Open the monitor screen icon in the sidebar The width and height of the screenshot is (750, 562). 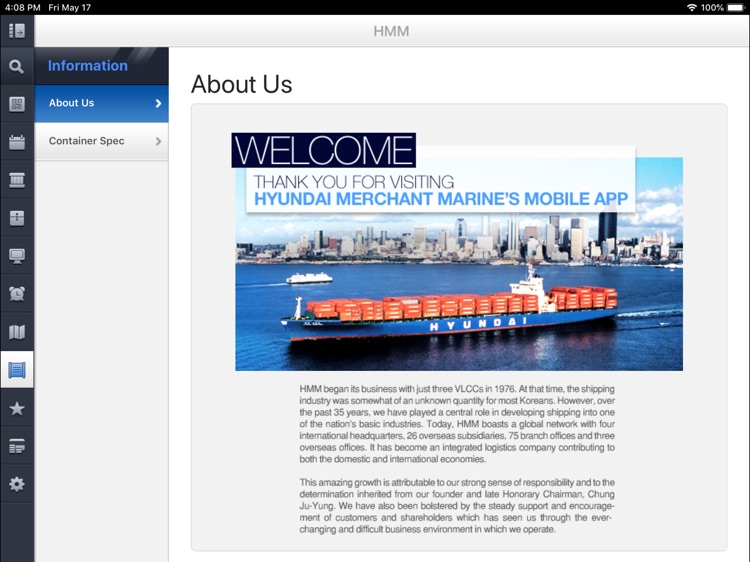pyautogui.click(x=17, y=256)
